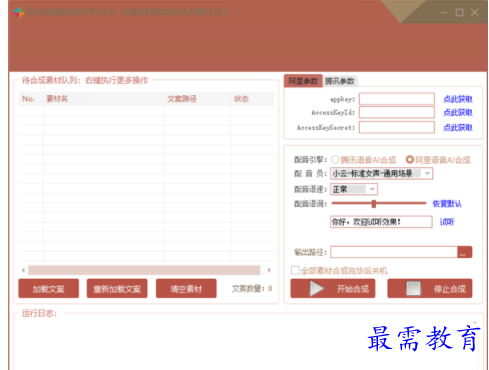Click the preview text field 你好，欢迎试听效果！
The image size is (489, 370).
tap(381, 222)
